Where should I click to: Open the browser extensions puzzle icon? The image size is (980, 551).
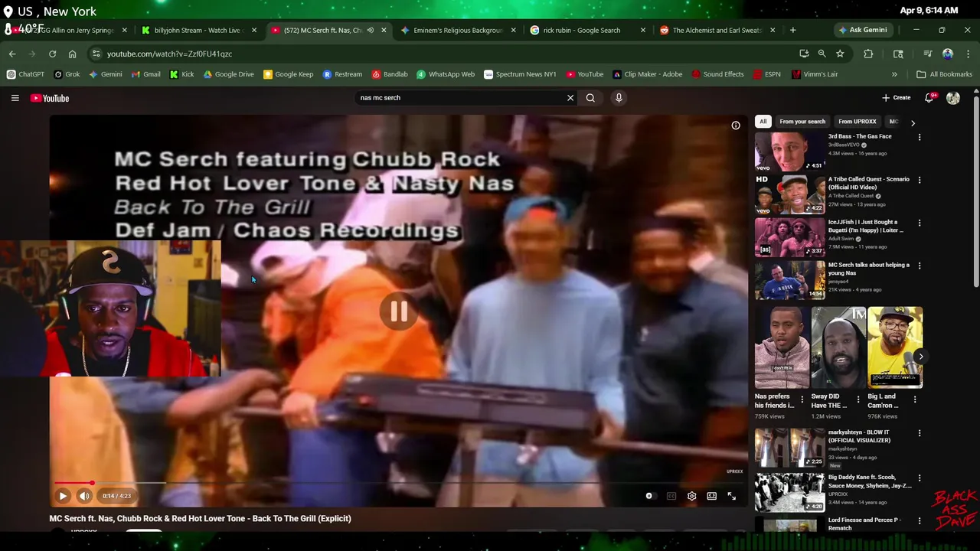point(868,54)
